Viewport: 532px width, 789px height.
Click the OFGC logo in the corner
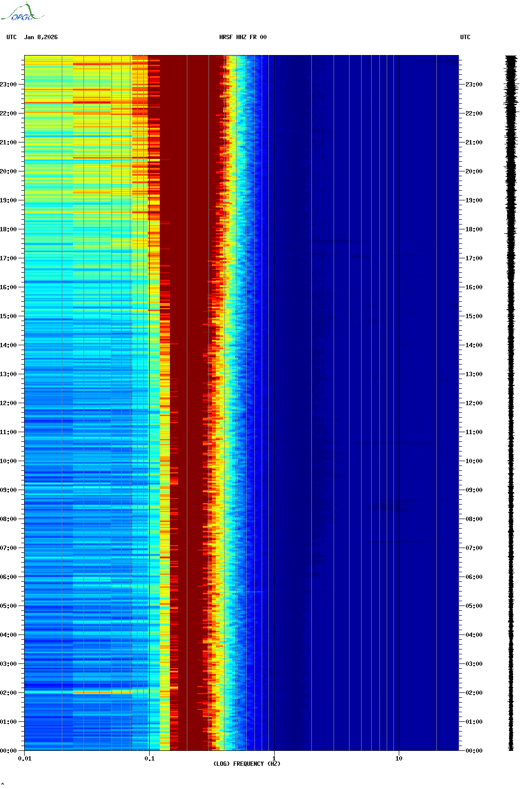pos(22,13)
